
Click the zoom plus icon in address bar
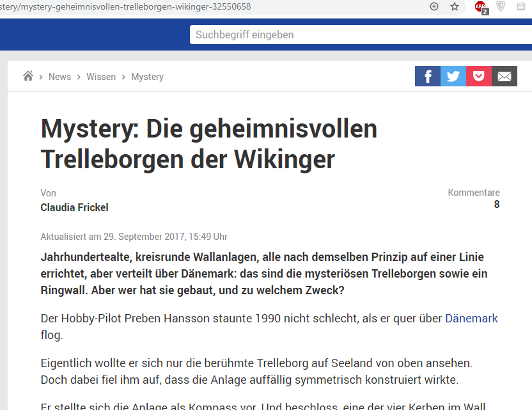coord(434,6)
